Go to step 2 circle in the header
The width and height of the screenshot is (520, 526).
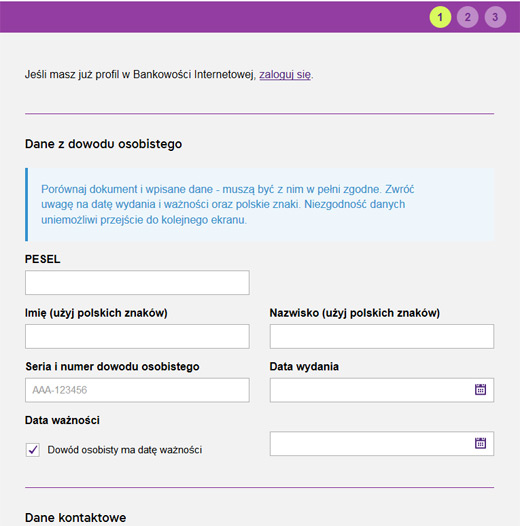[x=467, y=17]
